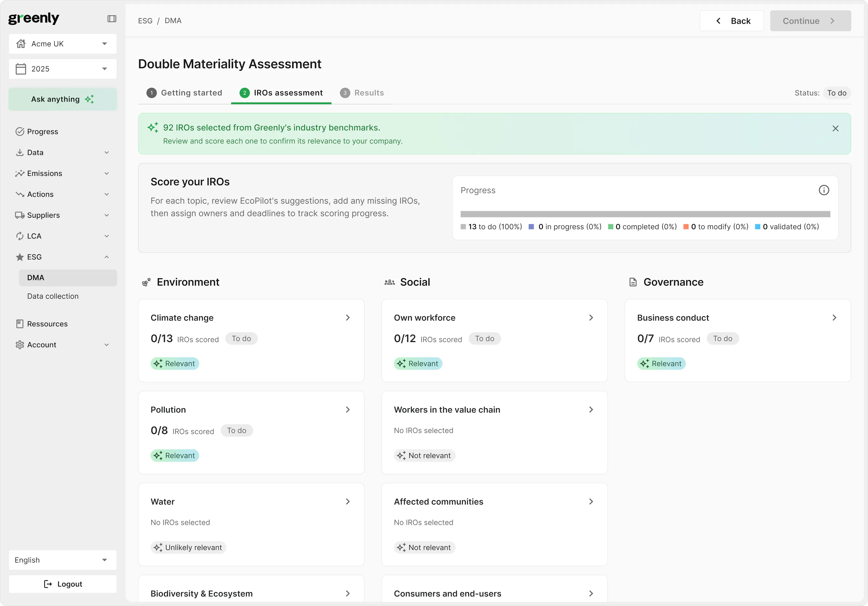The width and height of the screenshot is (868, 606).
Task: Click the DMA breadcrumb link
Action: point(173,21)
